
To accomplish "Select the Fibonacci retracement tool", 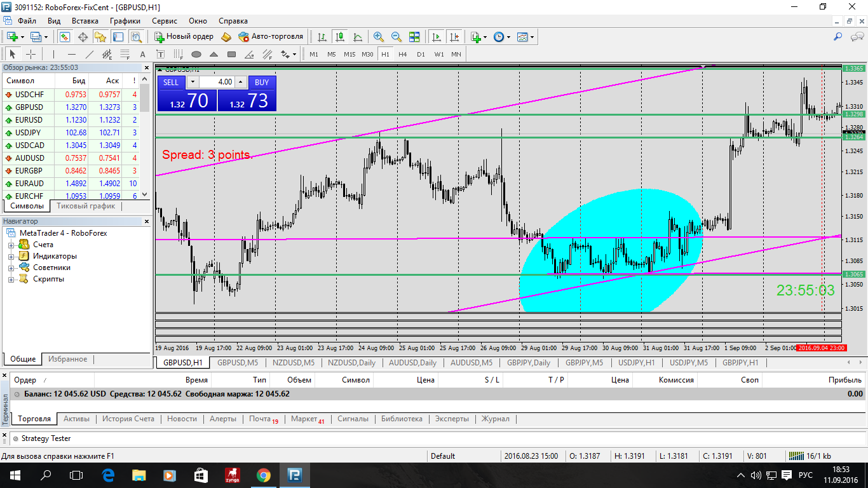I will pyautogui.click(x=125, y=54).
